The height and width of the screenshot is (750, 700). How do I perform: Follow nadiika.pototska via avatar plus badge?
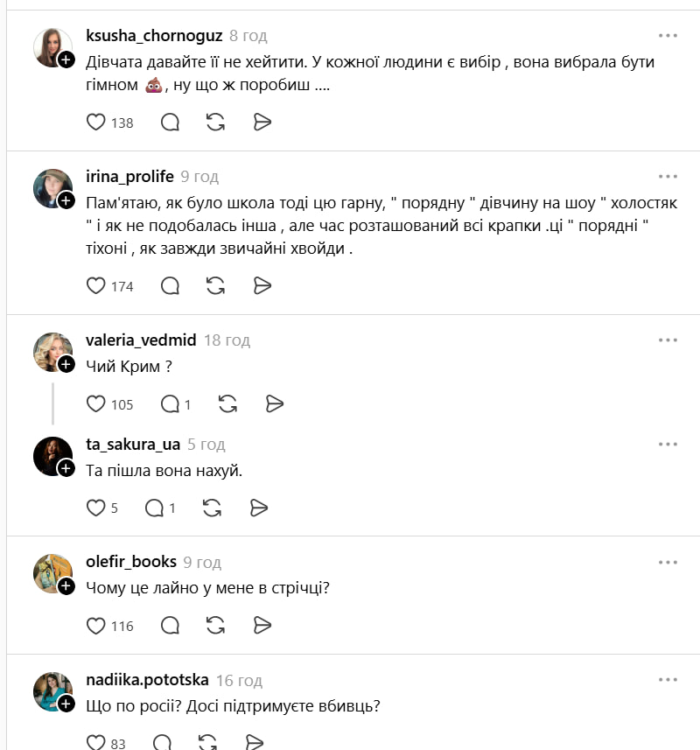click(66, 704)
